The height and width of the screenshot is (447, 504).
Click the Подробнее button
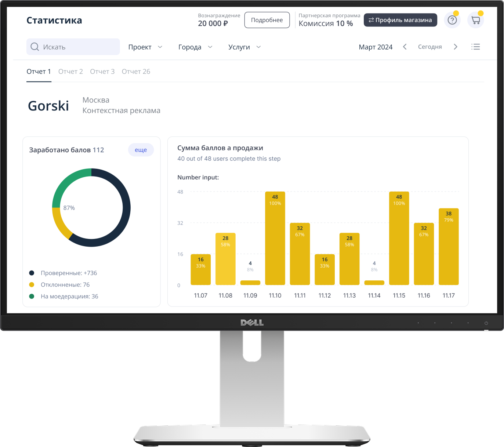click(x=267, y=20)
